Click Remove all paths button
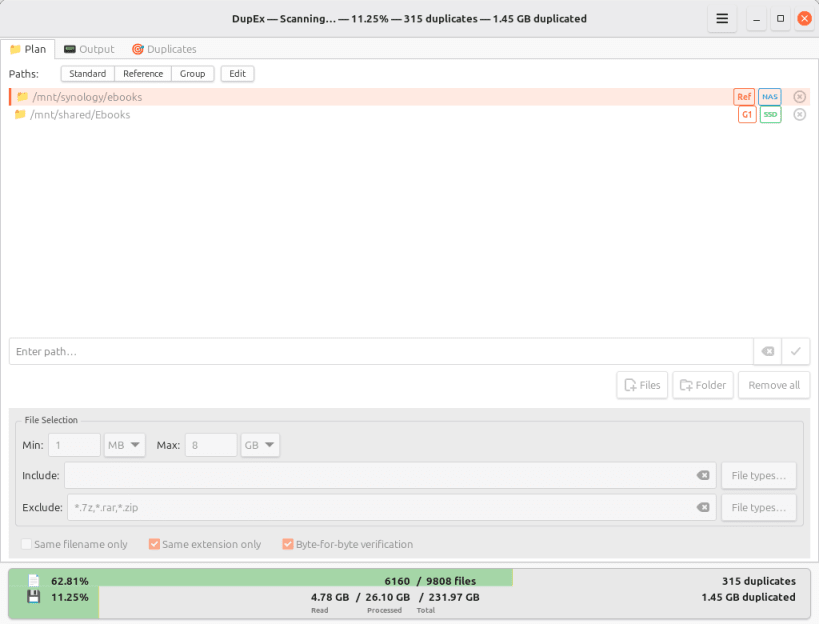 (774, 385)
